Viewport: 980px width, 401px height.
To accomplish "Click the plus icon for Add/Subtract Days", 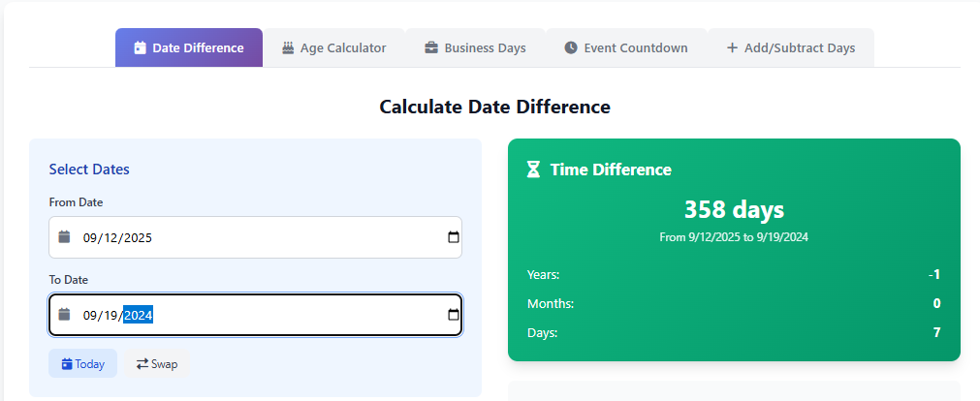I will click(732, 47).
